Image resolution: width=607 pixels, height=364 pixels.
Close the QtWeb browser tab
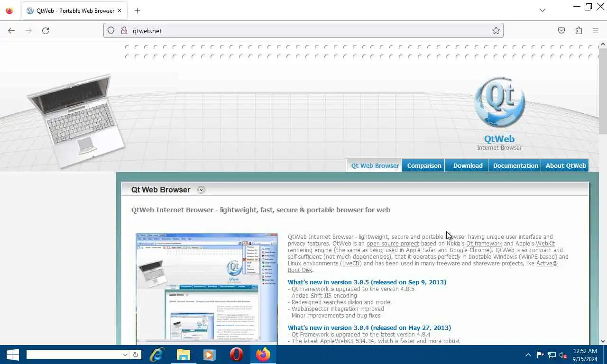tap(119, 10)
